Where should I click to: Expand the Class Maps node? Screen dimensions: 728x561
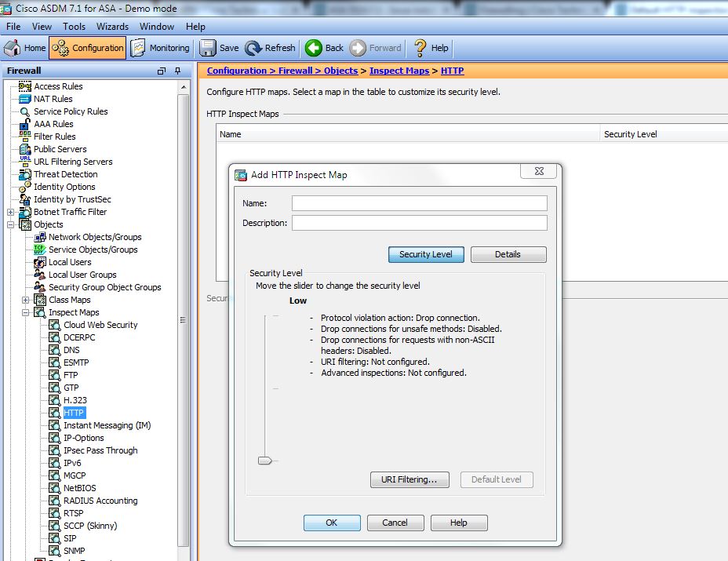pyautogui.click(x=26, y=300)
